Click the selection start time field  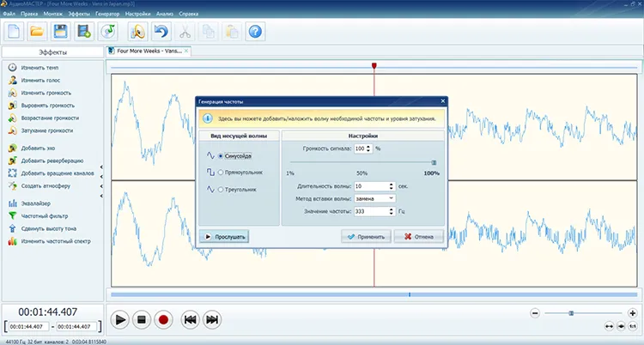coord(28,327)
